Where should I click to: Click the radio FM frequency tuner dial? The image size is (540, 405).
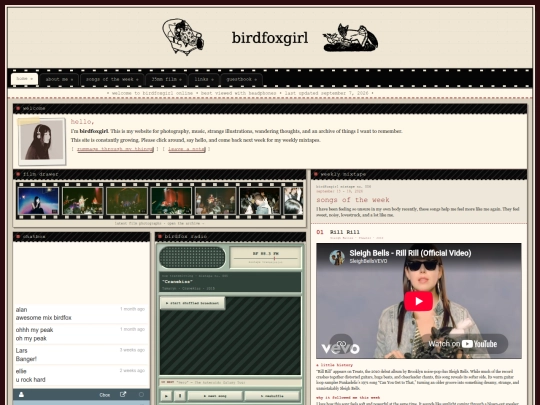(265, 258)
